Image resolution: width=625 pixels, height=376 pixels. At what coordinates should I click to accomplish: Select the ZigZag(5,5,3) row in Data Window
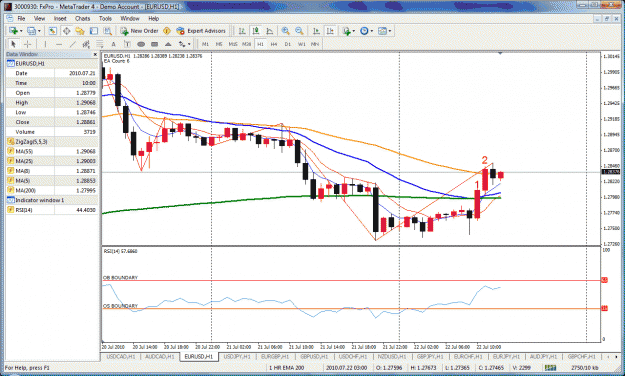pyautogui.click(x=52, y=142)
